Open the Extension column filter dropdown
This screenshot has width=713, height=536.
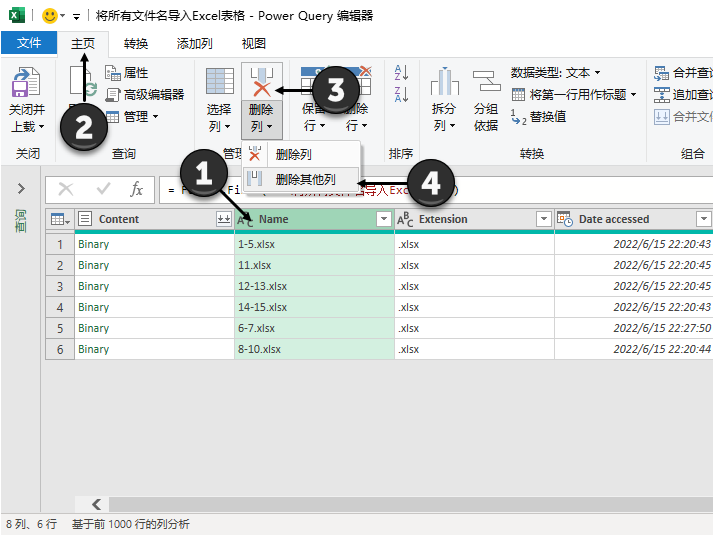543,219
